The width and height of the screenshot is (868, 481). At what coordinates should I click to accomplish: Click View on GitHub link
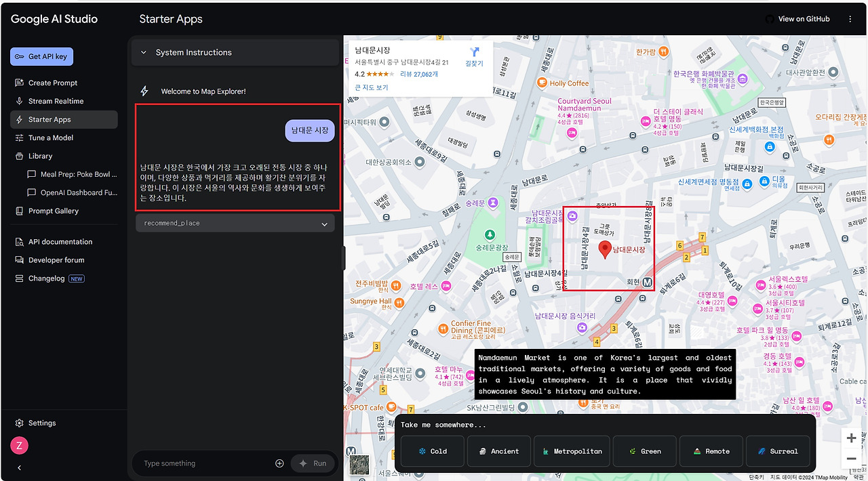tap(797, 19)
